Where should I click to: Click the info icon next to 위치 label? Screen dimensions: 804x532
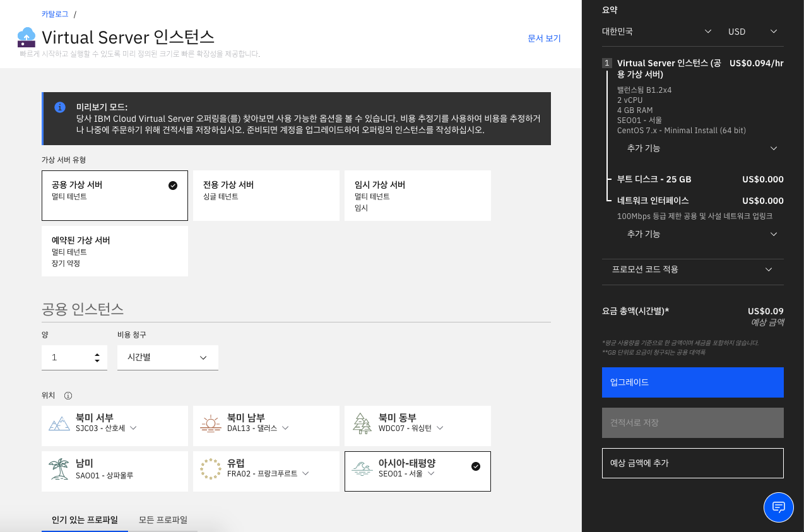click(68, 396)
